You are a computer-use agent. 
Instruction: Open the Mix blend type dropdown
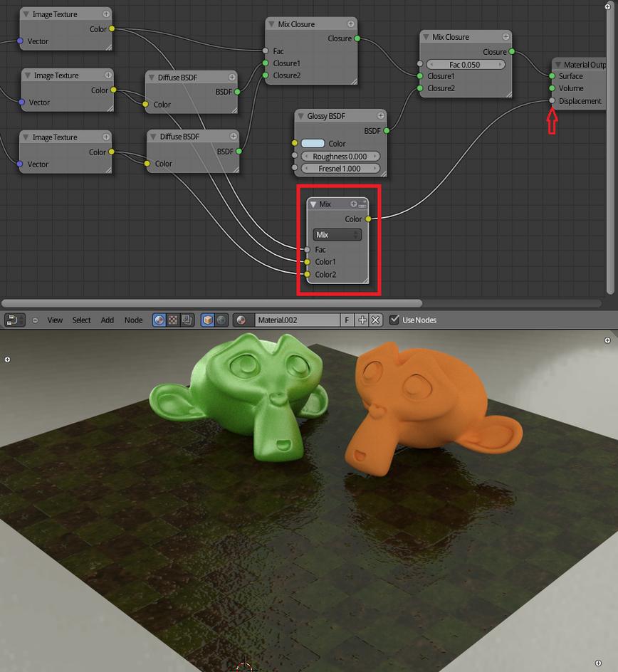click(x=337, y=234)
